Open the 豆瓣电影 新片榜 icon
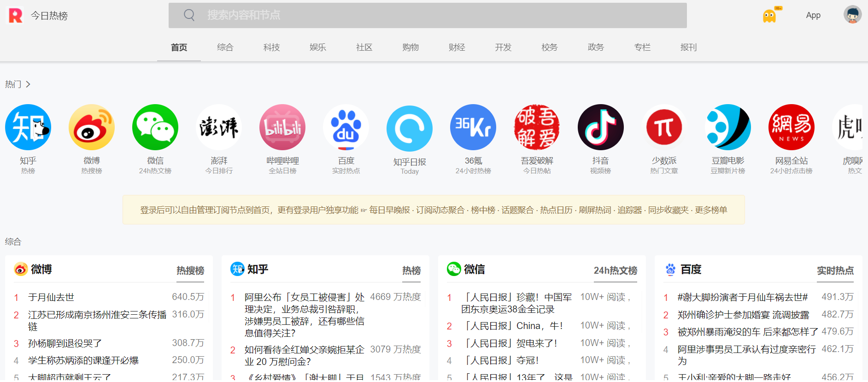This screenshot has height=382, width=868. (728, 127)
